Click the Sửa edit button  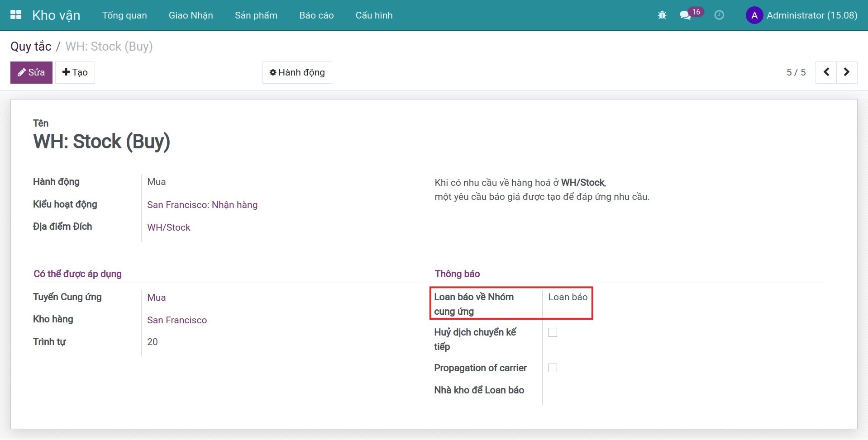[x=31, y=72]
